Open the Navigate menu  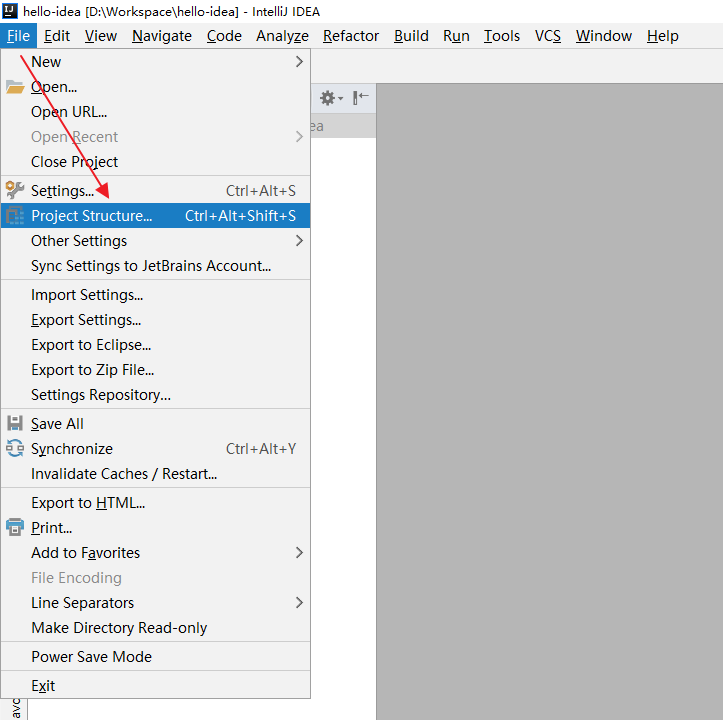(x=162, y=36)
